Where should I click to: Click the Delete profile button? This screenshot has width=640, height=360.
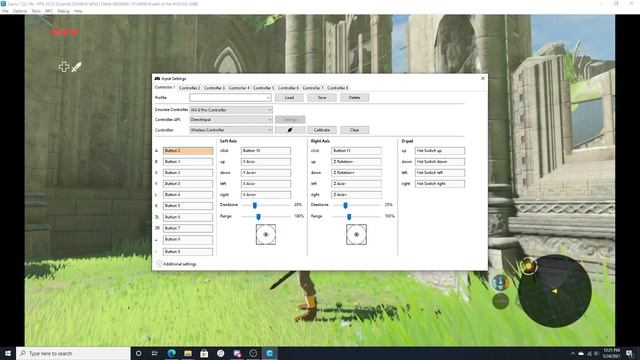click(354, 98)
